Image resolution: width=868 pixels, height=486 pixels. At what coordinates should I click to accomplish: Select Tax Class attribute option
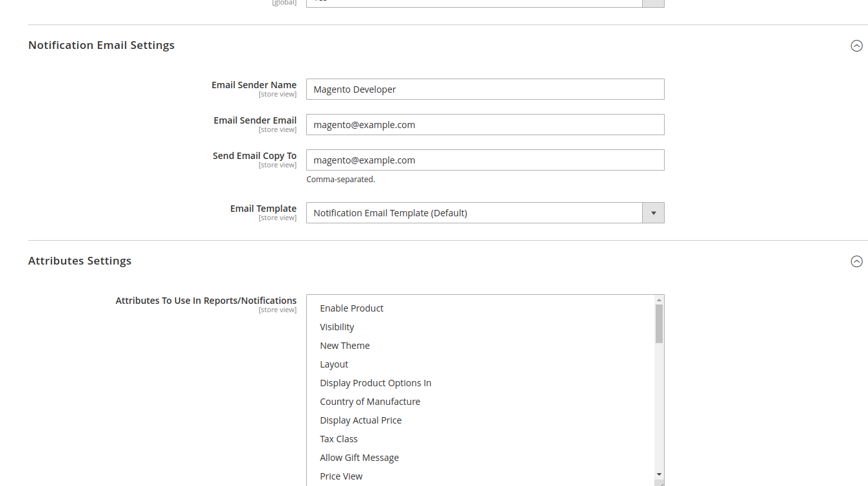338,439
